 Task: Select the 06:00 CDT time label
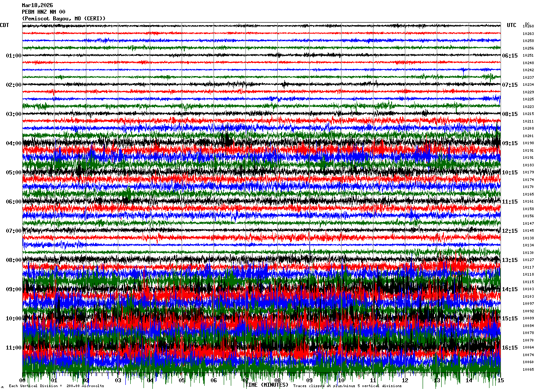14,202
